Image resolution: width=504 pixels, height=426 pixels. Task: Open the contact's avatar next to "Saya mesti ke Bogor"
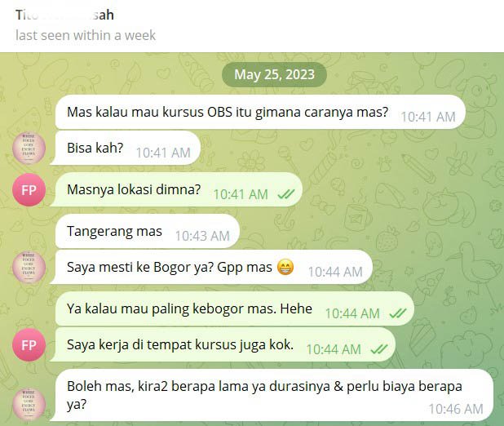tap(29, 267)
